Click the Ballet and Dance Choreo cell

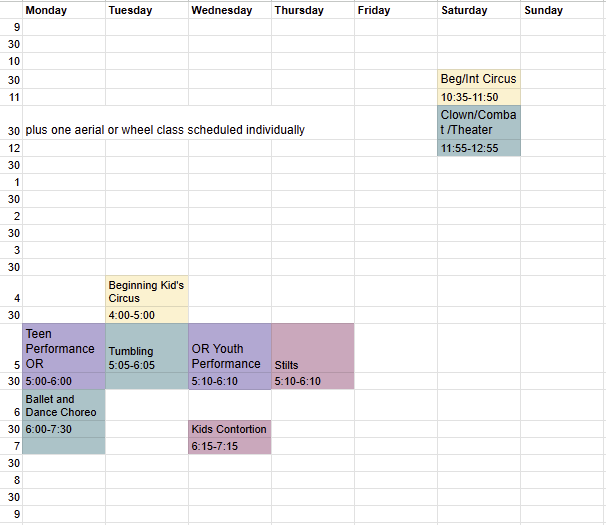(x=64, y=405)
